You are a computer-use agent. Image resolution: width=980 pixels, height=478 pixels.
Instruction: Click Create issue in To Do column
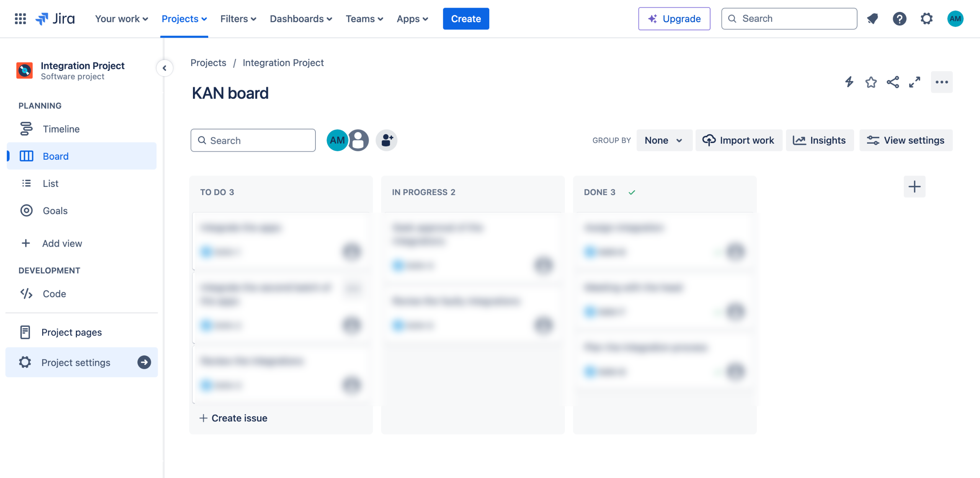click(234, 418)
